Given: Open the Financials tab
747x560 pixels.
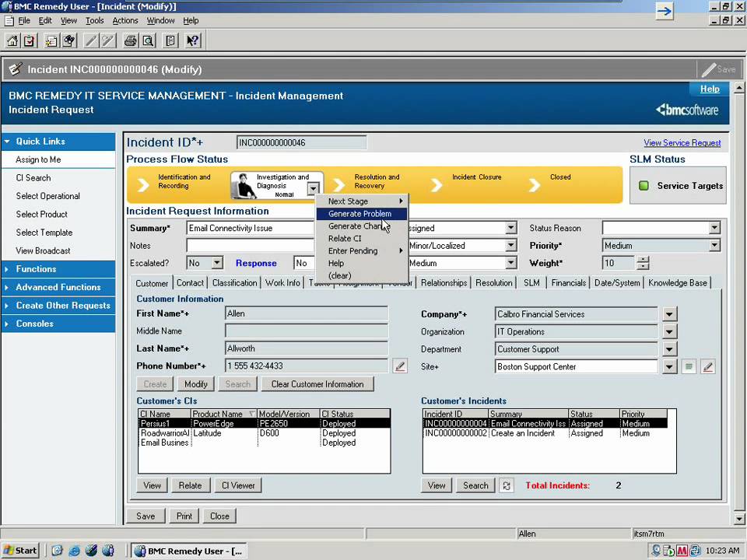Looking at the screenshot, I should [568, 283].
